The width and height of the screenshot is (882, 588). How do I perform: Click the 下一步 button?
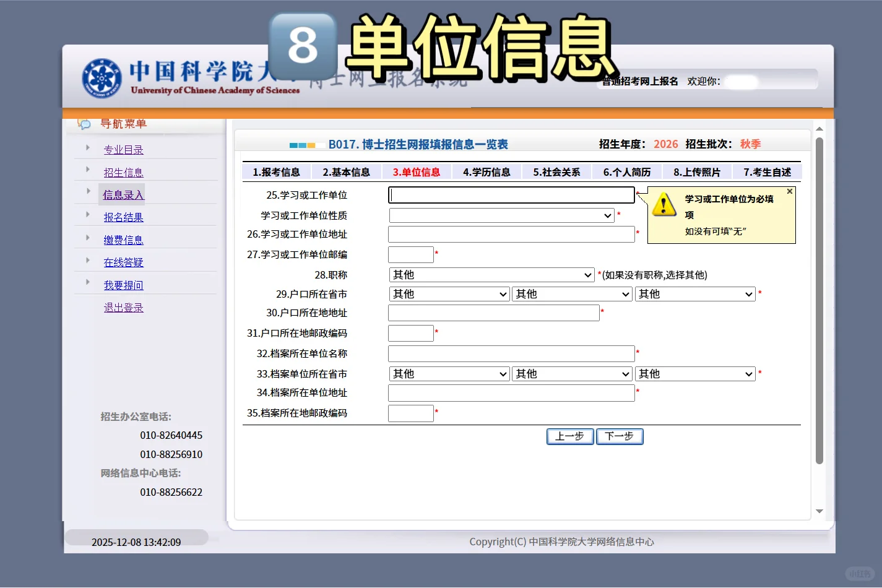(619, 436)
